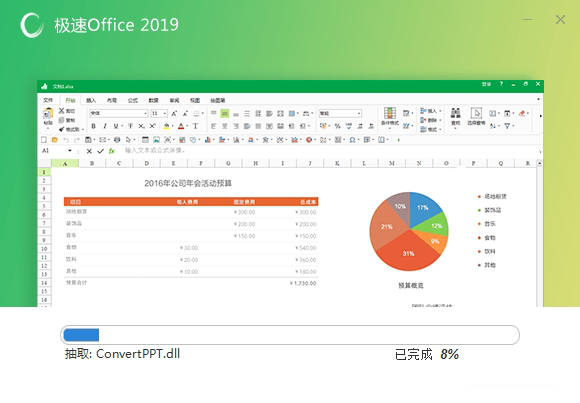The image size is (580, 403).
Task: Click the ? help button in preview
Action: pyautogui.click(x=501, y=84)
